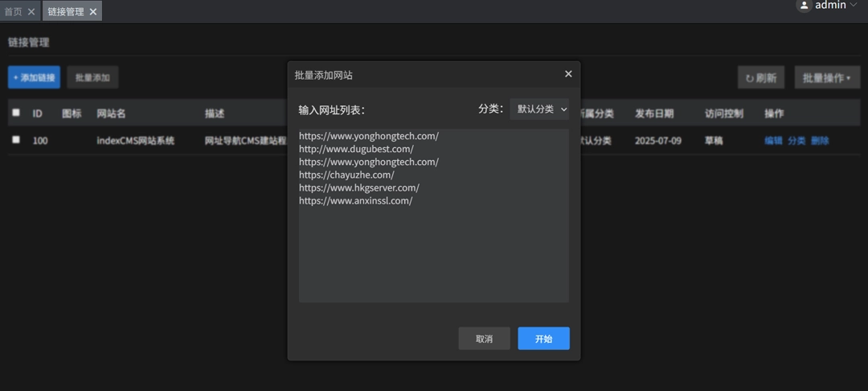The image size is (868, 391).
Task: Click the 批量添加 button
Action: coord(92,78)
